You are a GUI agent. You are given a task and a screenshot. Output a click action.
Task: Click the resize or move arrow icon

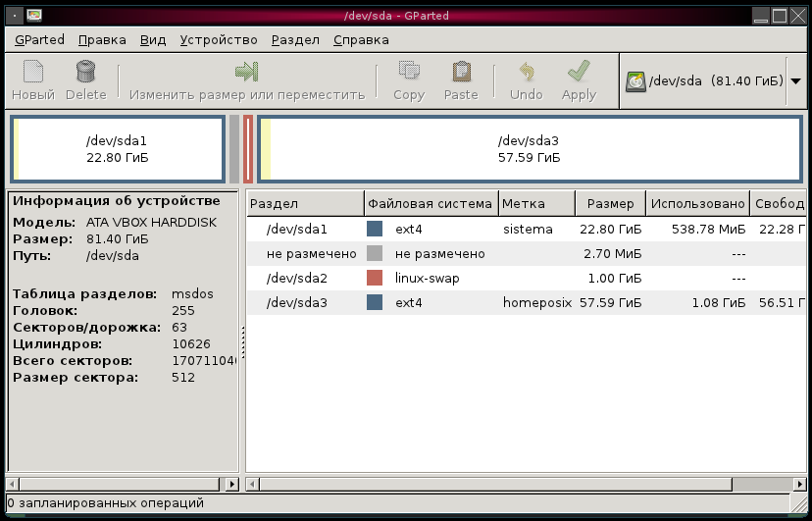pyautogui.click(x=246, y=72)
